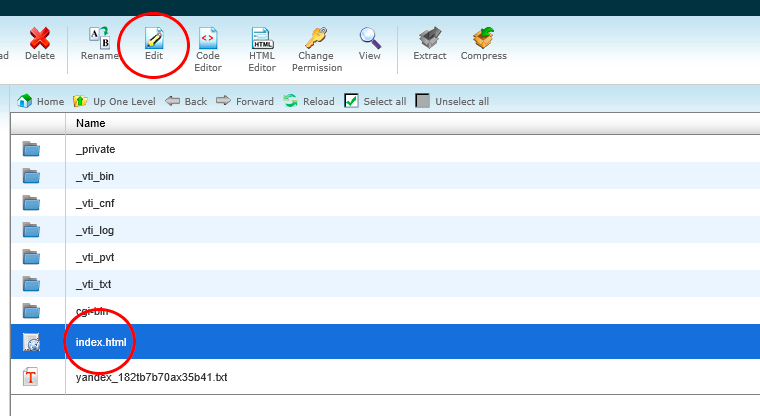Image resolution: width=760 pixels, height=416 pixels.
Task: Click the Unselect all gray box icon
Action: coord(423,101)
